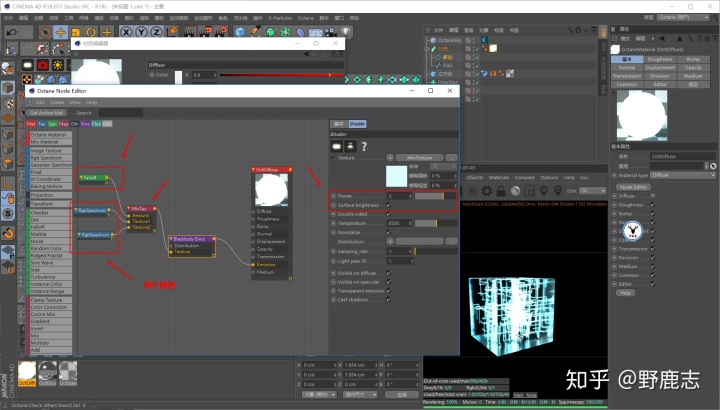Click Node Editor button in Attributes
Screen dimensions: 720x410
633,187
